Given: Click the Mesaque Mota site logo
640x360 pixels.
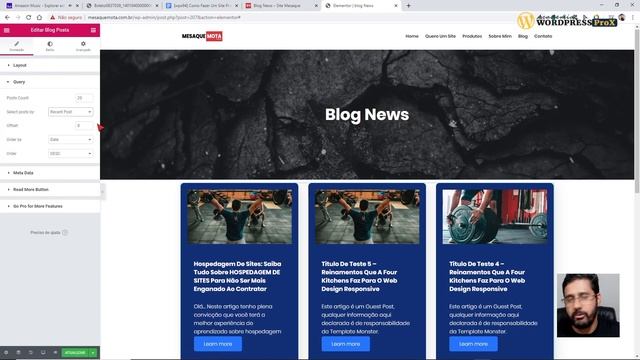Looking at the screenshot, I should [x=202, y=36].
